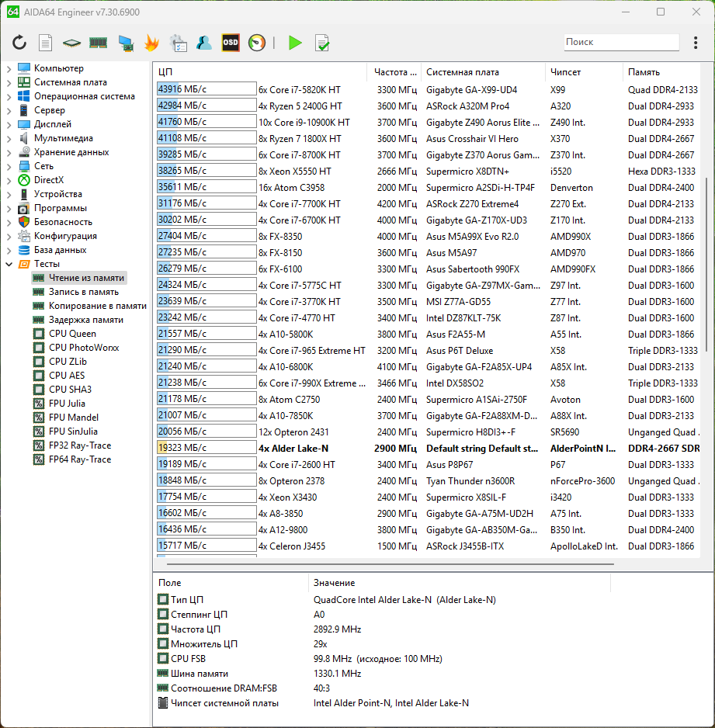The width and height of the screenshot is (715, 728).
Task: Select the CPU Queen benchmark
Action: click(72, 334)
